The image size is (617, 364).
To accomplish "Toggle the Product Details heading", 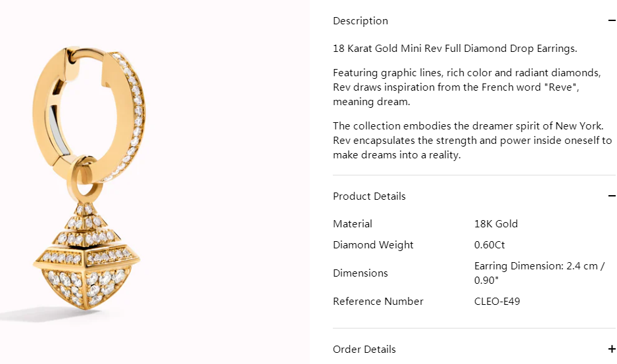I will coord(369,196).
